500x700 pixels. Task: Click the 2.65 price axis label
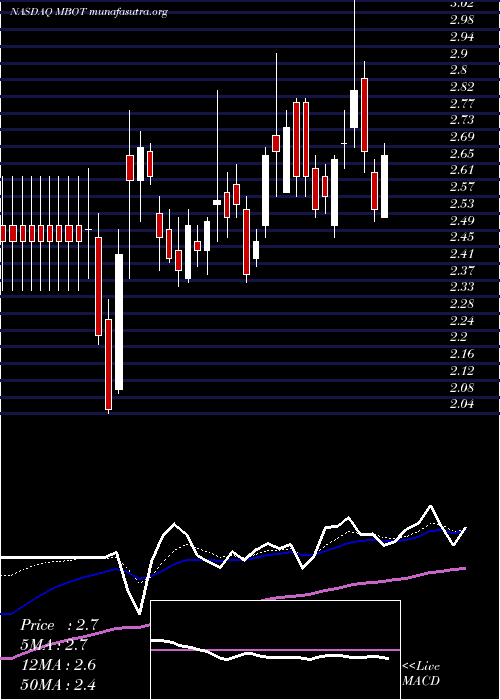(462, 154)
